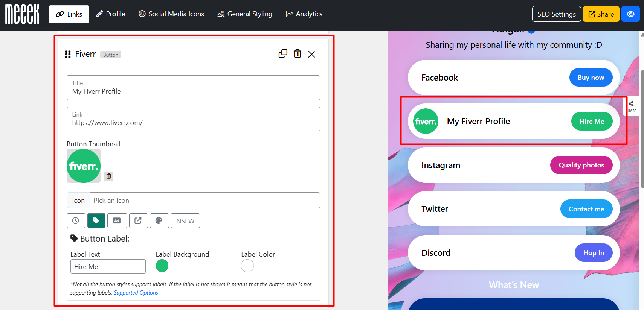This screenshot has width=644, height=310.
Task: Toggle the NSFW option
Action: 185,221
